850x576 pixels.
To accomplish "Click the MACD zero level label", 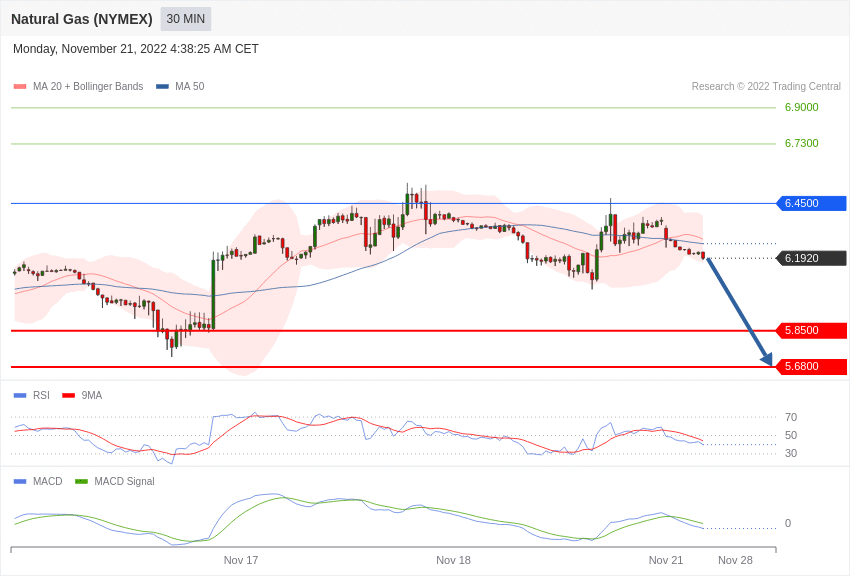I will (x=788, y=523).
